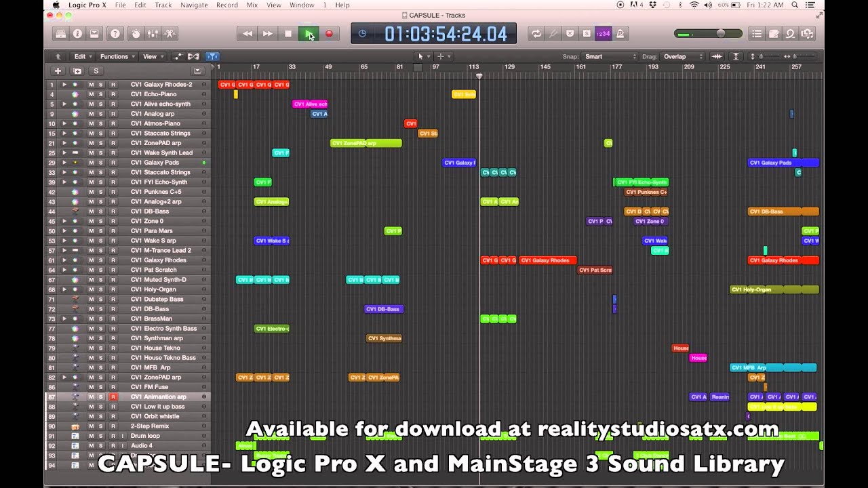The image size is (868, 488).
Task: Open the Library panel from the control bar
Action: (x=61, y=33)
